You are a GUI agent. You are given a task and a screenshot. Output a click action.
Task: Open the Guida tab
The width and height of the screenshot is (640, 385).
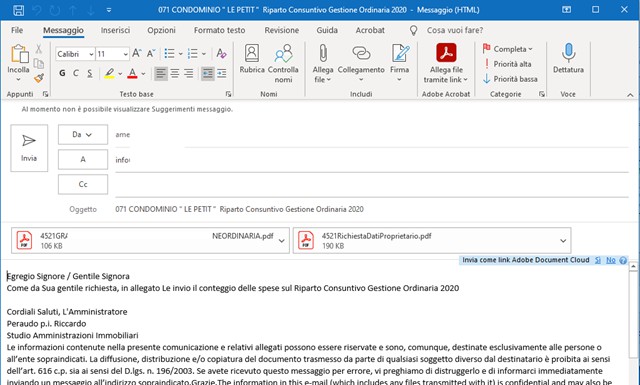(327, 30)
